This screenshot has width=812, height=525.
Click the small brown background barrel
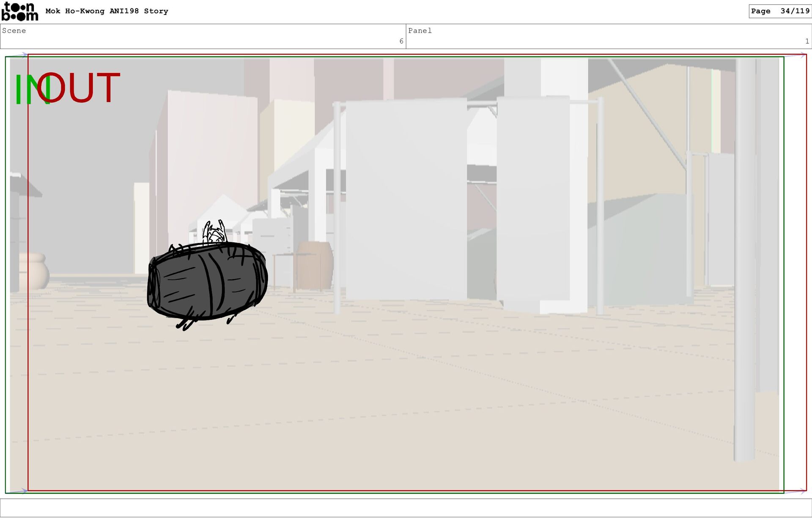(x=315, y=265)
